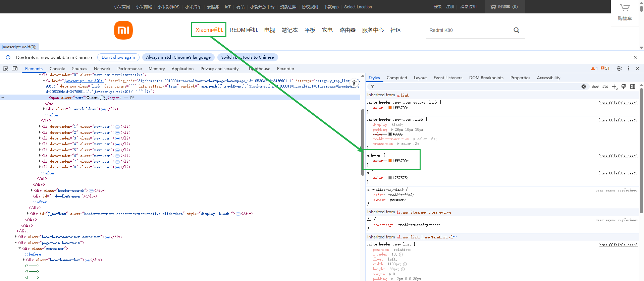Open the DevTools three-dot customize menu
644x281 pixels.
(629, 68)
